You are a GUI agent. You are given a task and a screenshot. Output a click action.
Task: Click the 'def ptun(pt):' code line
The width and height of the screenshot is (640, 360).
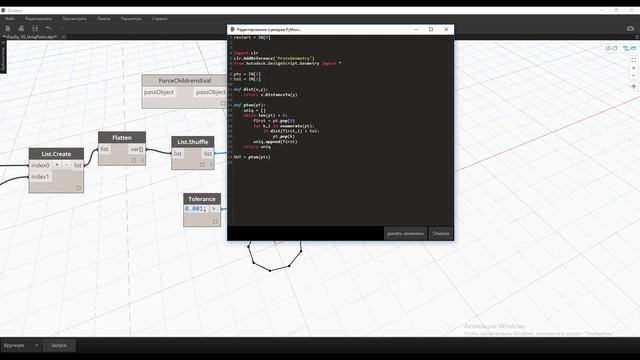tap(249, 105)
